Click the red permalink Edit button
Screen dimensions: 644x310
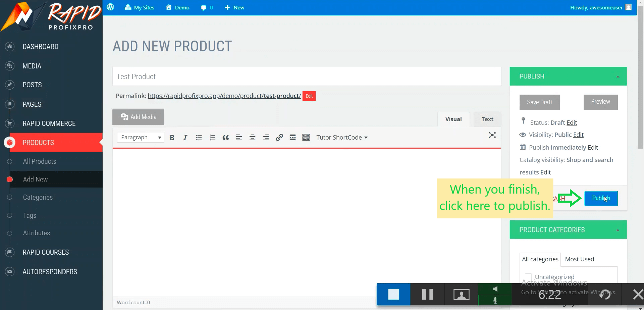(309, 96)
